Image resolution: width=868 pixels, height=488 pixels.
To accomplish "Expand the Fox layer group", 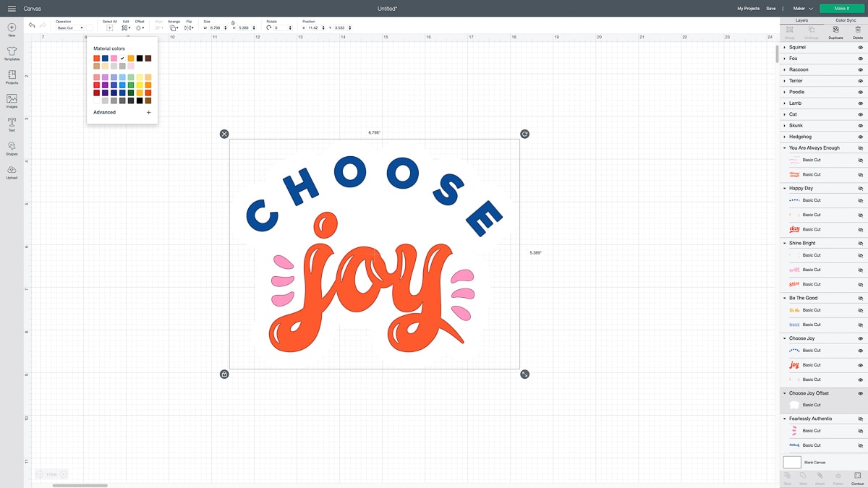I will coord(785,59).
